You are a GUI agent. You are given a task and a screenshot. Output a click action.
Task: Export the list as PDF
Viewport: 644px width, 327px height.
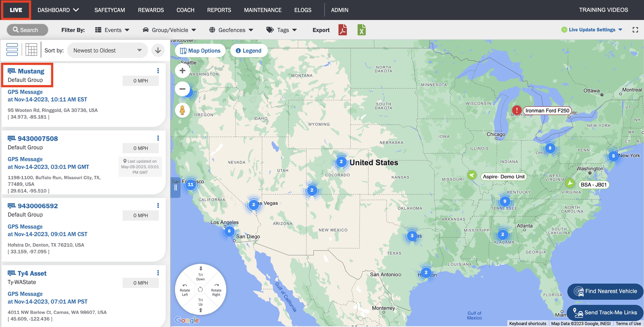[342, 30]
